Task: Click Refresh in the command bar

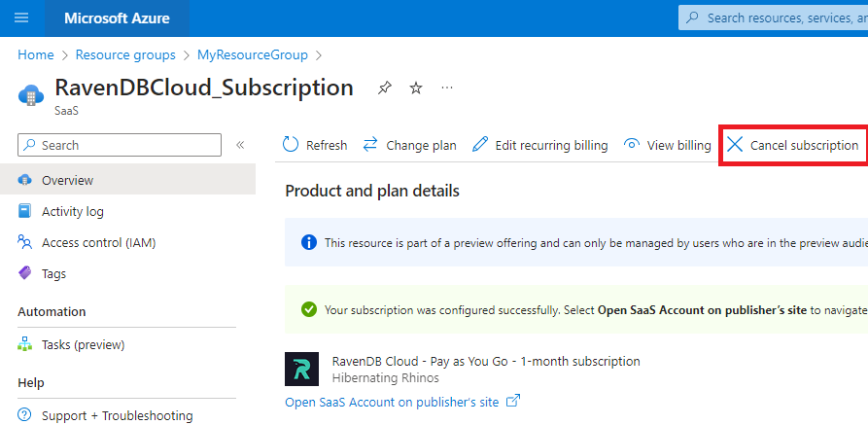Action: click(314, 145)
